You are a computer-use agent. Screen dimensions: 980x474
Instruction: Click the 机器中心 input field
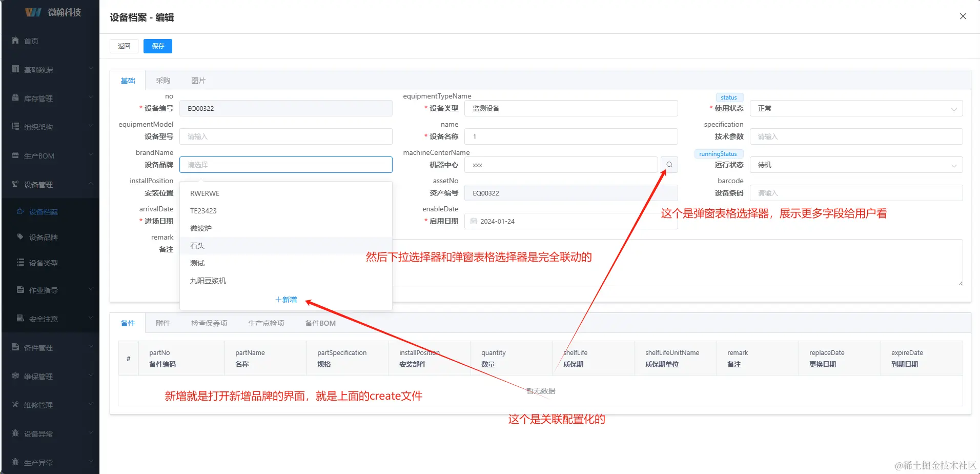pos(561,165)
